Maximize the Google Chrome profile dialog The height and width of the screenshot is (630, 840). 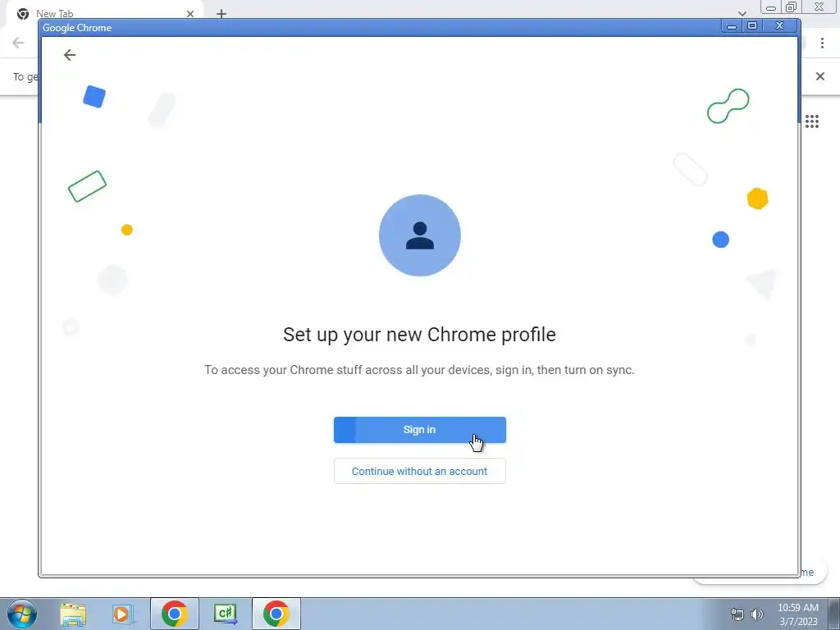coord(752,25)
